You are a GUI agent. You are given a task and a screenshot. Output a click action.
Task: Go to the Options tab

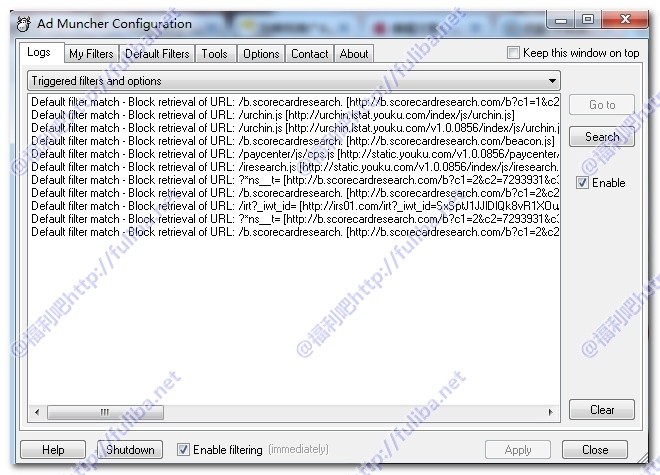pyautogui.click(x=261, y=54)
